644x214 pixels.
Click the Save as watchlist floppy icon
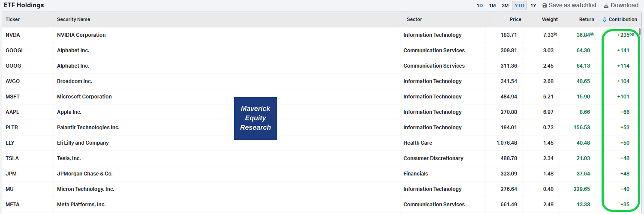click(x=545, y=6)
